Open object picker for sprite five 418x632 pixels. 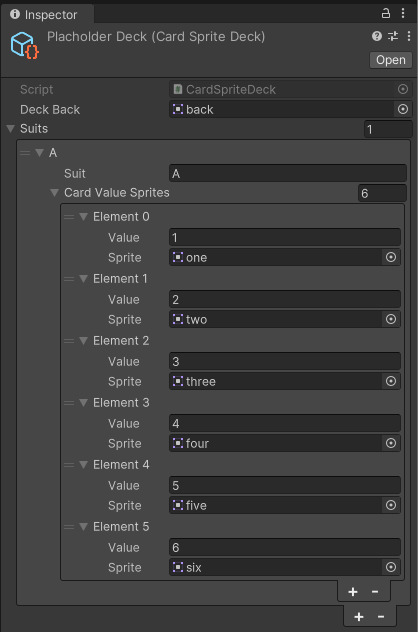pyautogui.click(x=391, y=505)
